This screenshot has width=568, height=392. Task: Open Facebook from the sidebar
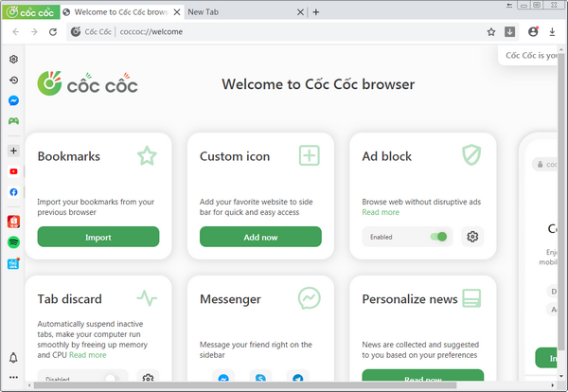(13, 192)
